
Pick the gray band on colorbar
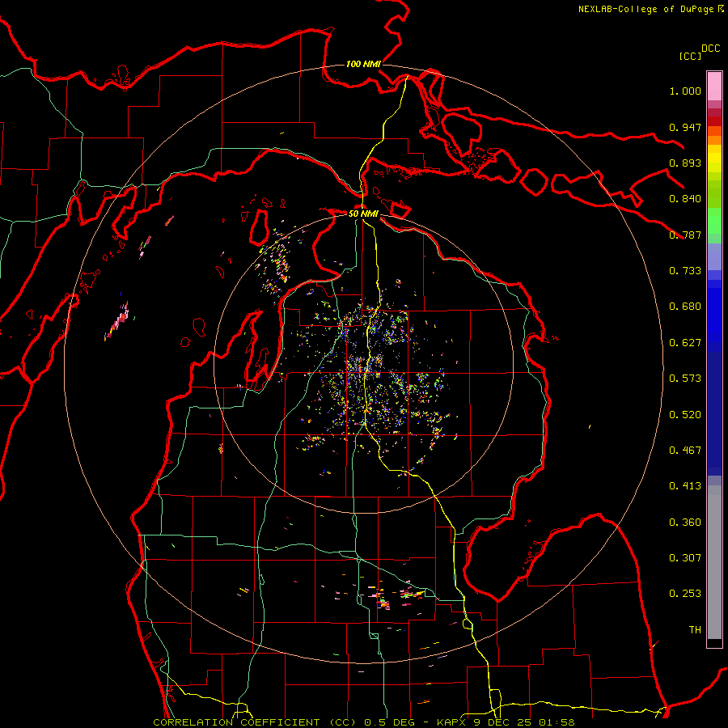[714, 562]
